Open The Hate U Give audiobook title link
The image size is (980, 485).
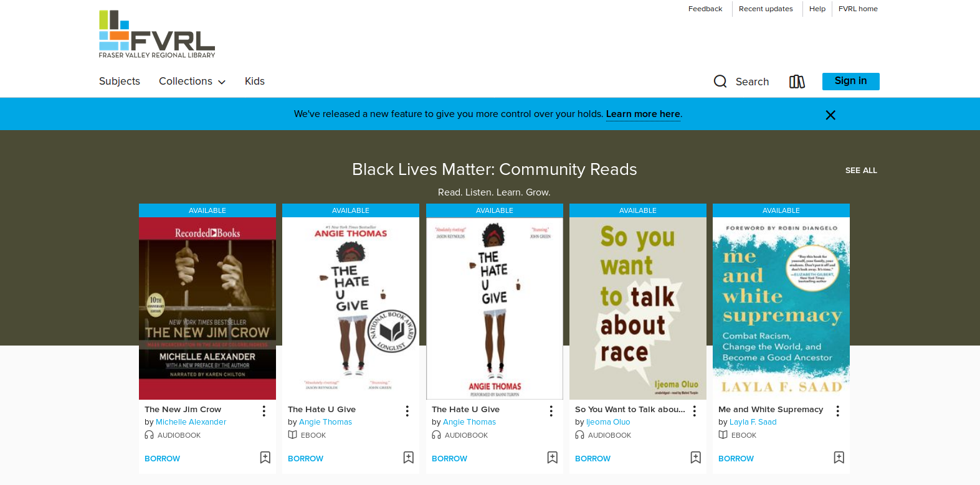tap(465, 410)
